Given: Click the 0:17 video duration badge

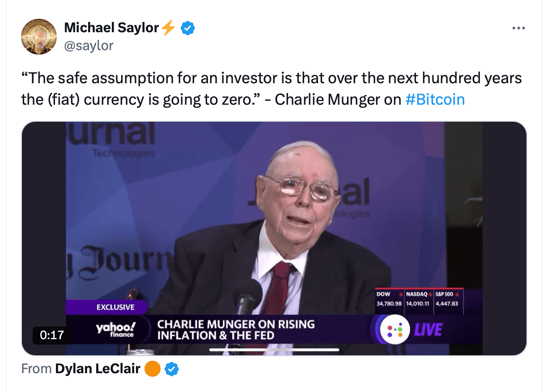Looking at the screenshot, I should (52, 335).
